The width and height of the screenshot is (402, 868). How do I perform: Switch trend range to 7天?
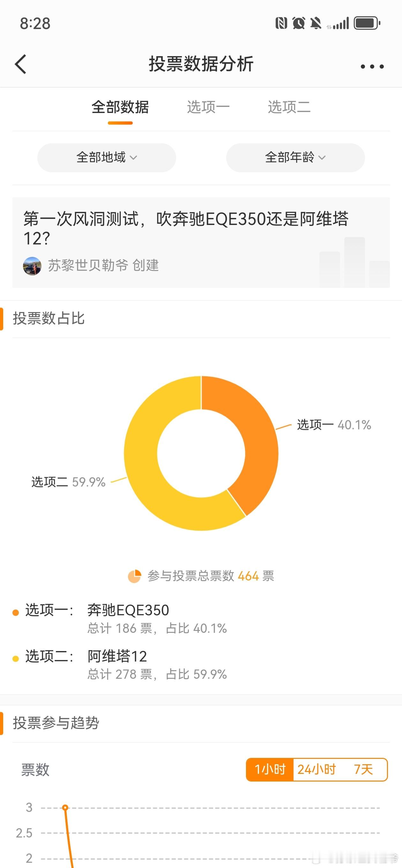click(x=363, y=769)
